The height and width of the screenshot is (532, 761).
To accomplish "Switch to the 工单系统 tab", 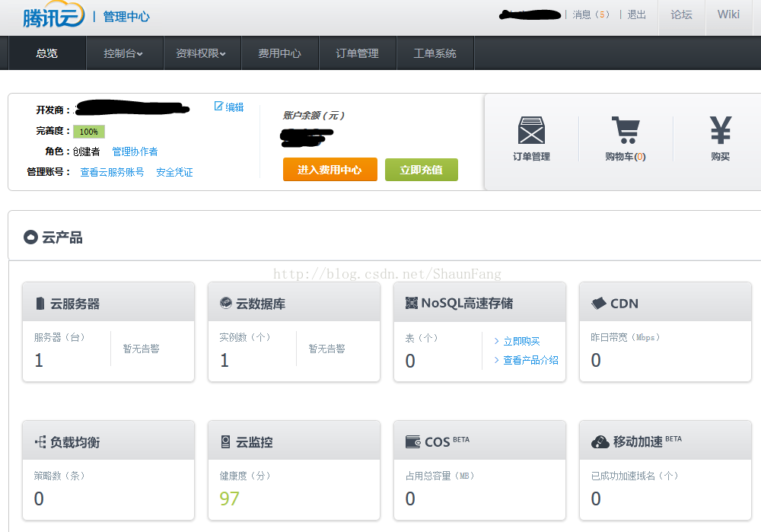I will (435, 53).
